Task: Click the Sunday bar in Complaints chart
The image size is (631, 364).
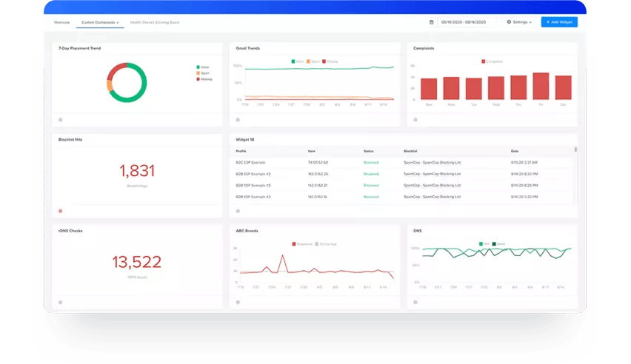Action: [429, 89]
